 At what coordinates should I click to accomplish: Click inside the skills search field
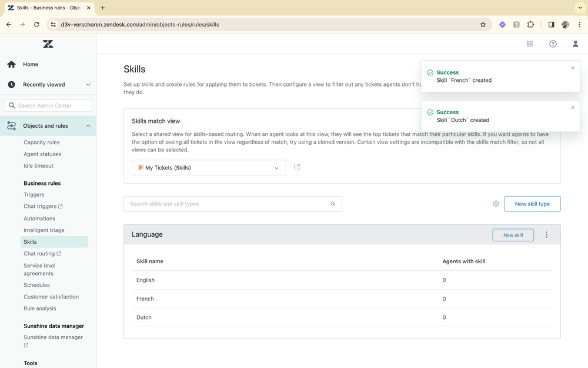point(223,203)
